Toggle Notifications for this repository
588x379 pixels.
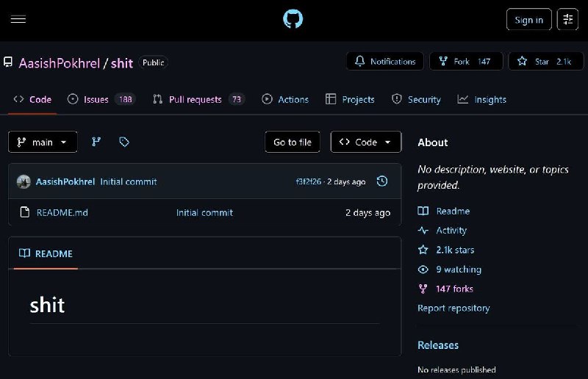[385, 62]
